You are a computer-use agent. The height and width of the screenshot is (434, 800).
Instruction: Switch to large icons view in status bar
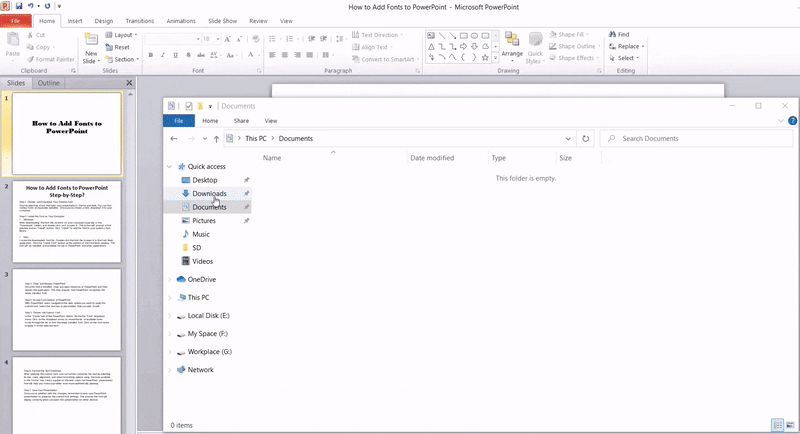tap(790, 424)
